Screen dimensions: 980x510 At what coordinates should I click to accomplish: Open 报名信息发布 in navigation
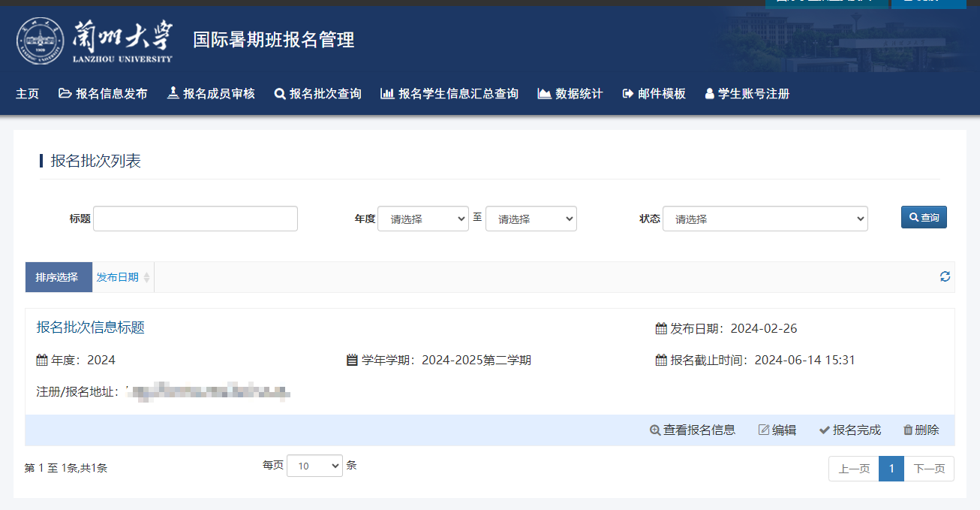[103, 94]
